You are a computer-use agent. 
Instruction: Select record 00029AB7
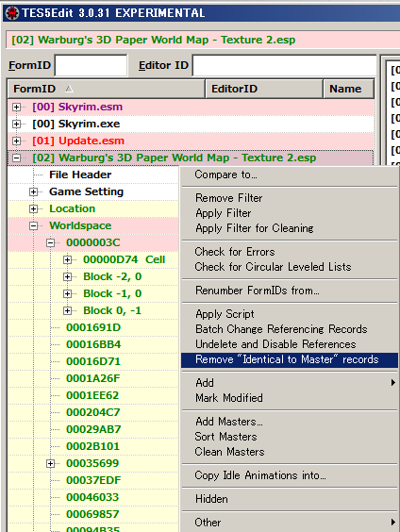click(x=93, y=429)
